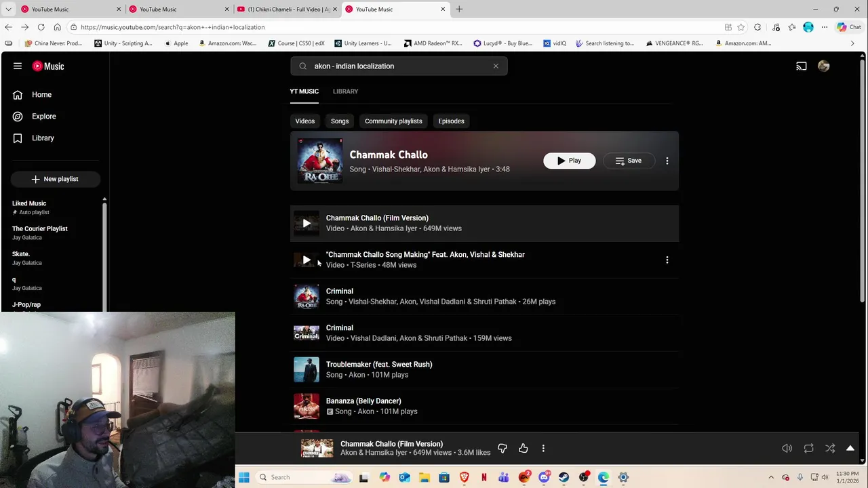The width and height of the screenshot is (868, 488).
Task: Switch to the YT MUSIC results tab
Action: point(304,91)
